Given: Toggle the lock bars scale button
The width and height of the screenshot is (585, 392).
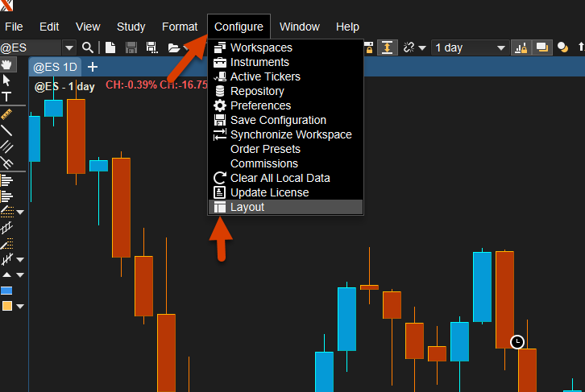Looking at the screenshot, I should pyautogui.click(x=521, y=47).
